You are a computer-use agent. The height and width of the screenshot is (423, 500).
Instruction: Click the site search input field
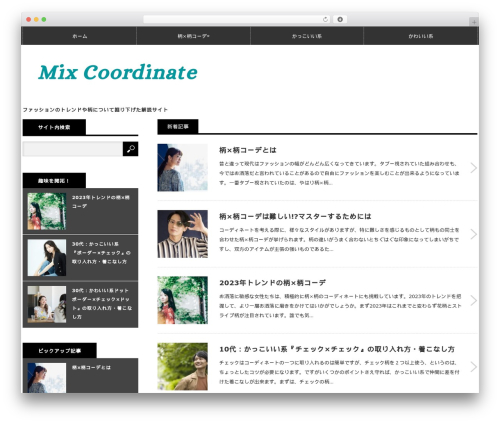(73, 149)
